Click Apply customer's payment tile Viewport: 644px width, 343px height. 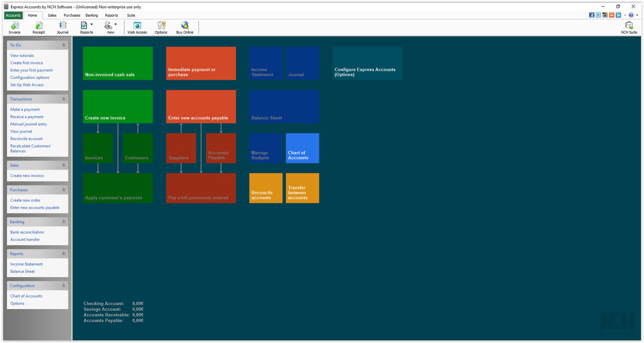coord(118,188)
